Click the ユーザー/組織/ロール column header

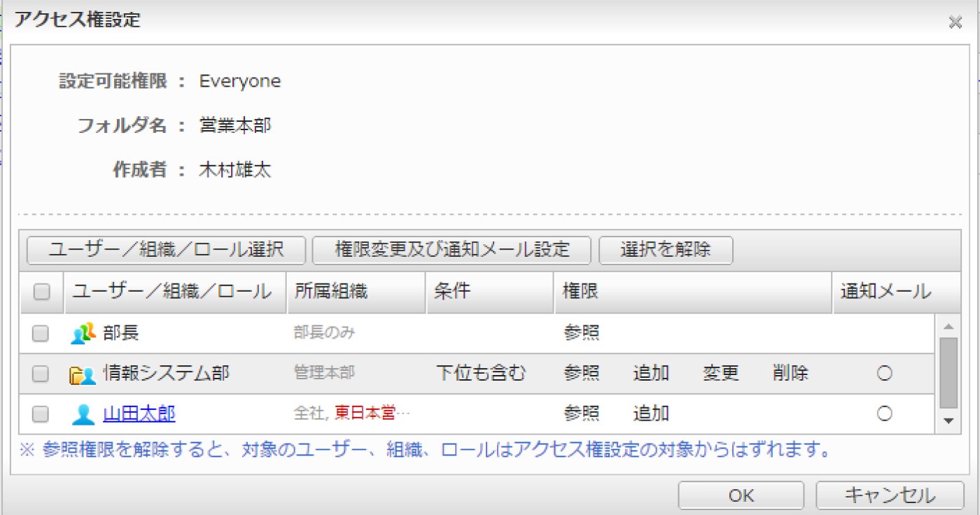click(176, 292)
